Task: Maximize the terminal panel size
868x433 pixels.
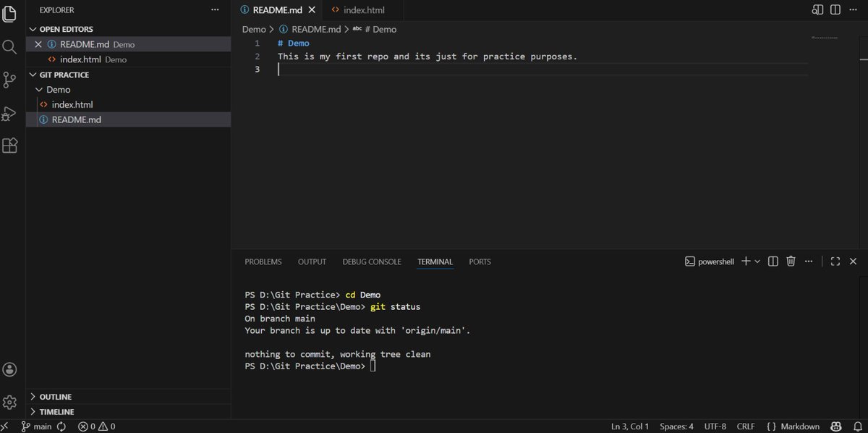Action: (x=835, y=261)
